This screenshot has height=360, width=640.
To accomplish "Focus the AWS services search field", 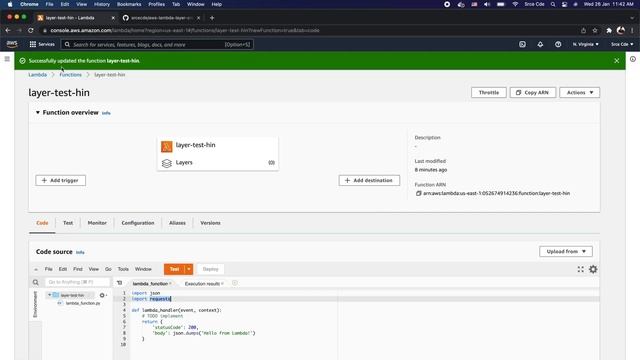I will pos(157,44).
